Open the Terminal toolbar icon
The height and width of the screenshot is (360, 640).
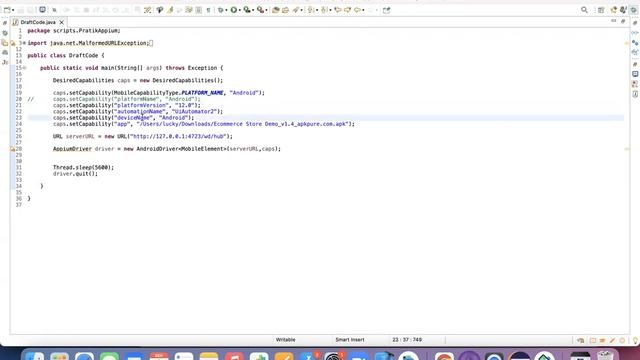point(42,9)
